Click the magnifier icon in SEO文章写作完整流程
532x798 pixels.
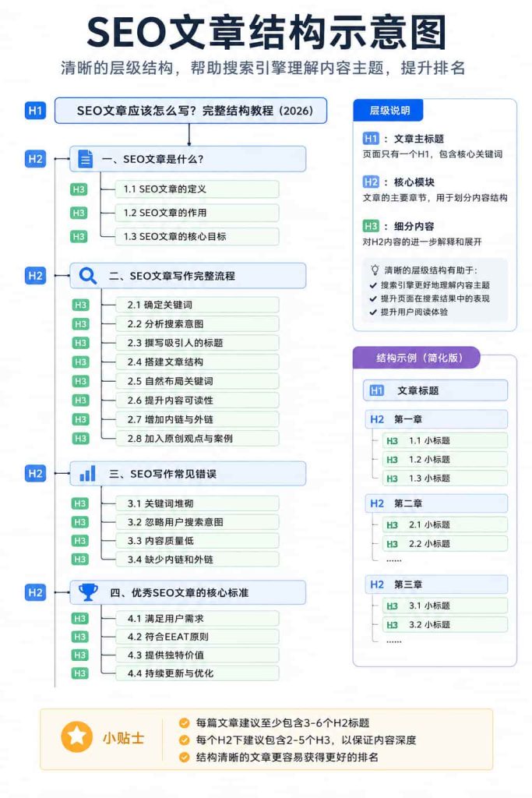click(87, 276)
